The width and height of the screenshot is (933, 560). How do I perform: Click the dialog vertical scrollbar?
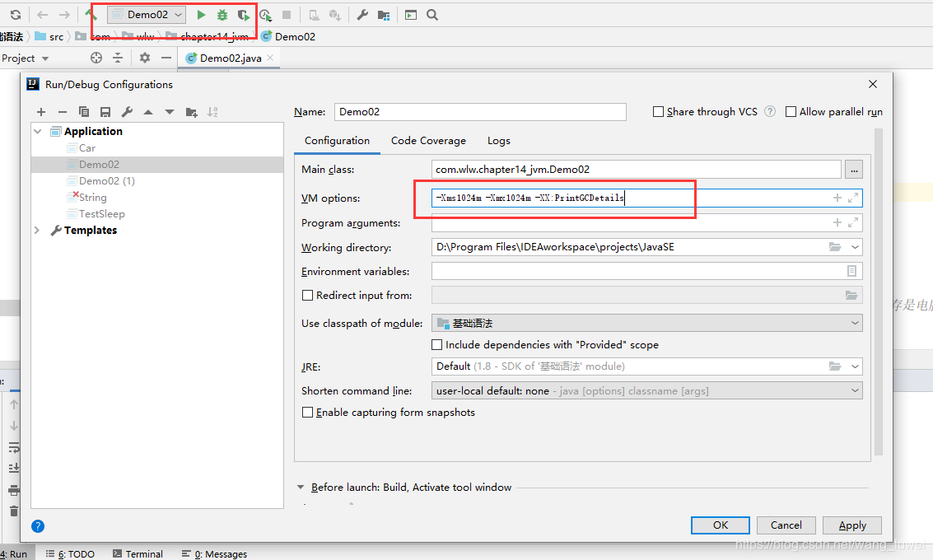879,292
